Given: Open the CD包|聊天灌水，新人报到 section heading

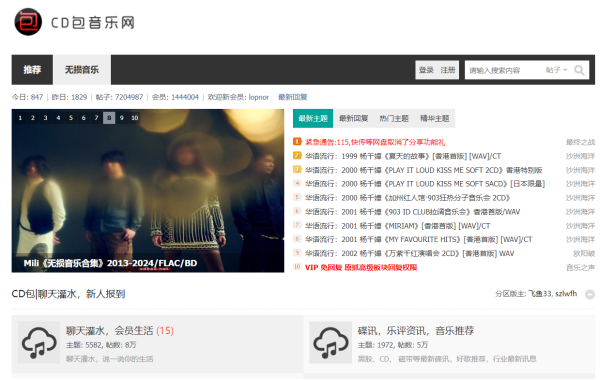Looking at the screenshot, I should coord(69,294).
